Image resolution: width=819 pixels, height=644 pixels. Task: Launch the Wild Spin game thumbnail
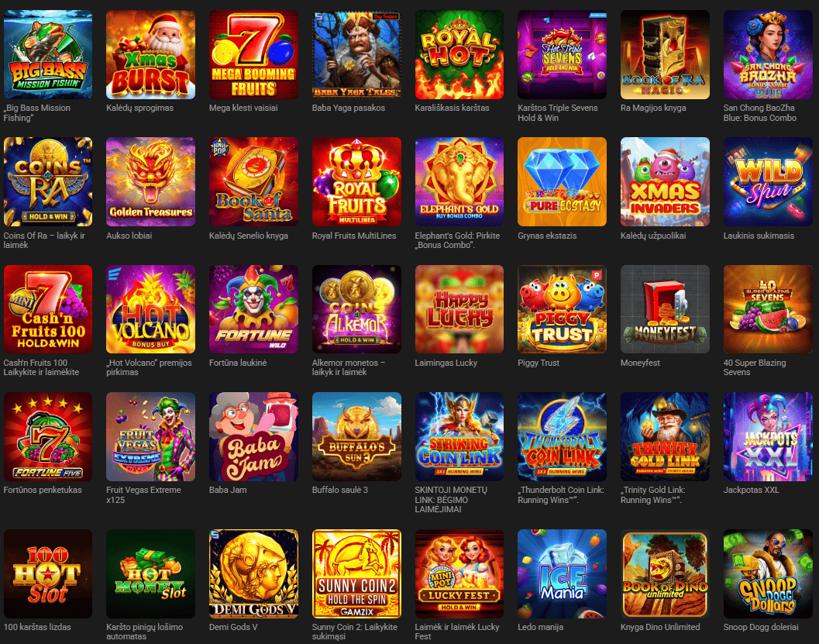coord(768,182)
